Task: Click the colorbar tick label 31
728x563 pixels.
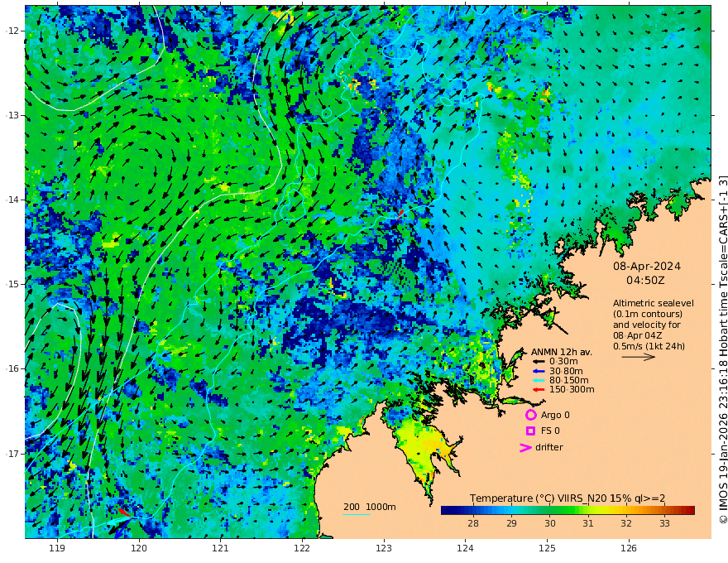Action: (x=588, y=523)
